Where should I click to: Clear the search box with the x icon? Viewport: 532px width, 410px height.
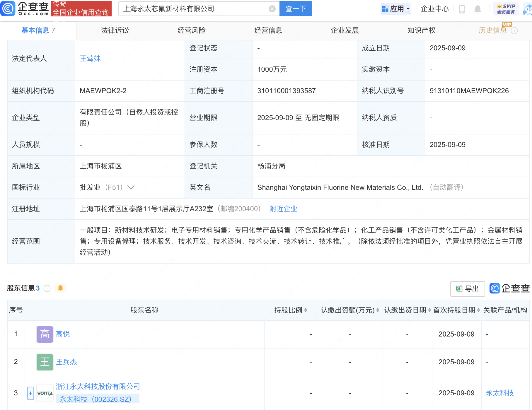coord(272,9)
